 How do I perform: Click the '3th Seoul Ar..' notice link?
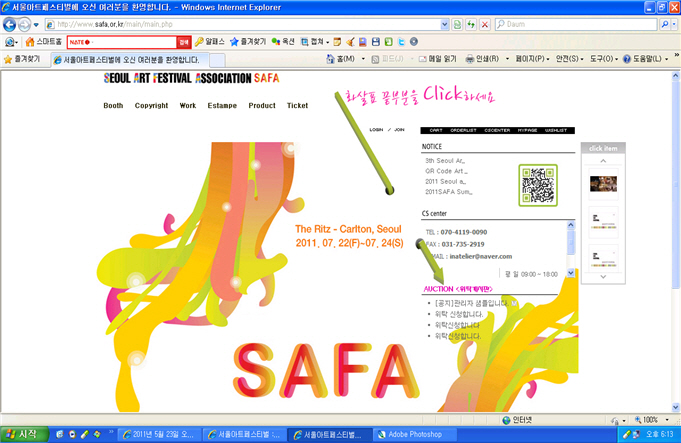[445, 160]
